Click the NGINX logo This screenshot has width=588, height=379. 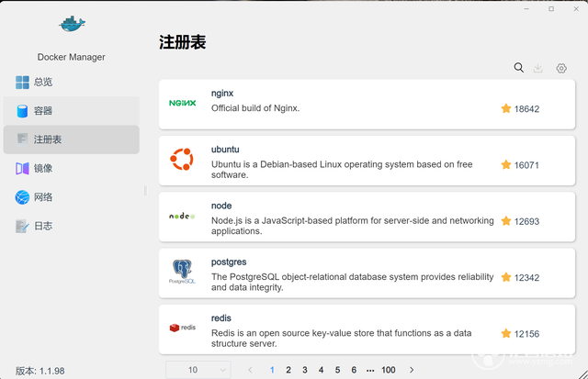pos(182,103)
